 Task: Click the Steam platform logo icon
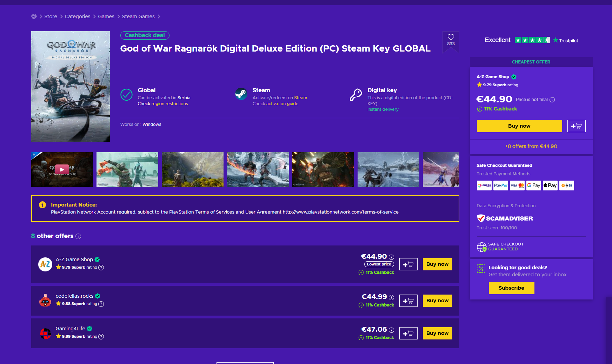[x=241, y=94]
